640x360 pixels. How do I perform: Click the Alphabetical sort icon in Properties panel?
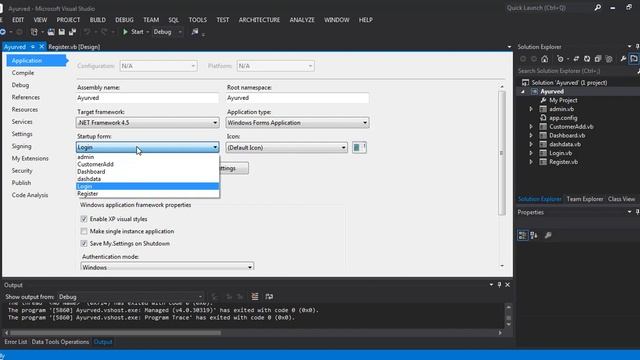(534, 235)
